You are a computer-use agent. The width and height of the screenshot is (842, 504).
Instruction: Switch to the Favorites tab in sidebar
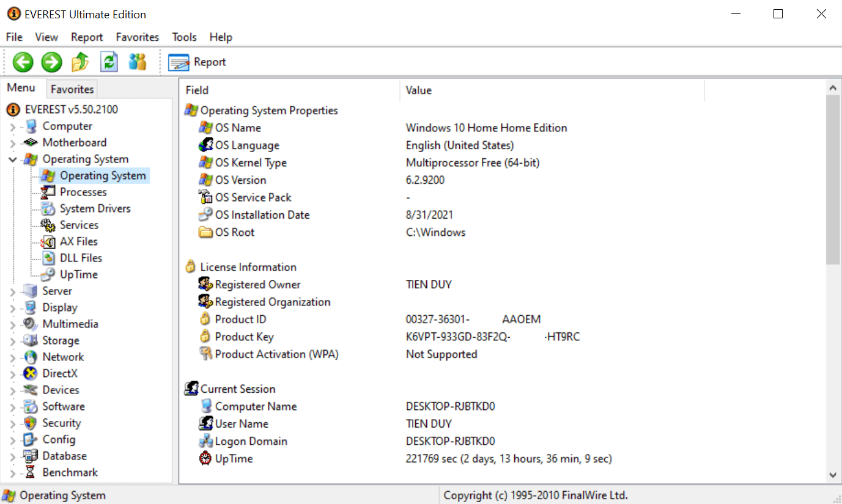click(x=72, y=89)
